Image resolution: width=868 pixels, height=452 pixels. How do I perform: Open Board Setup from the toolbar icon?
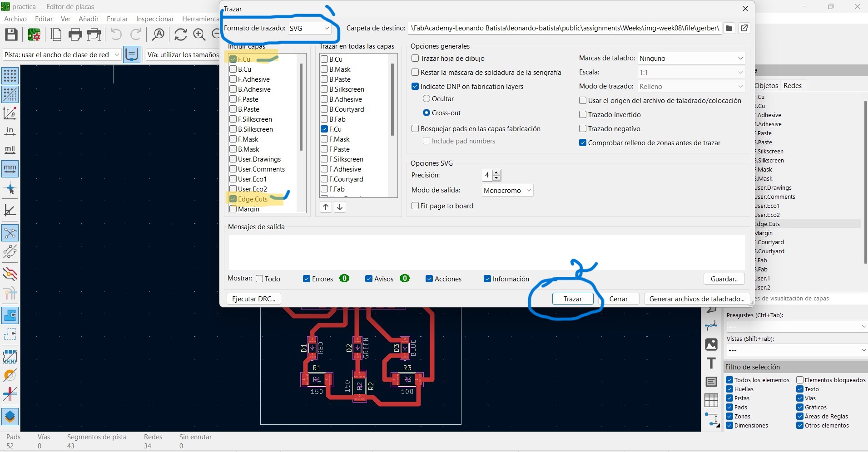34,34
